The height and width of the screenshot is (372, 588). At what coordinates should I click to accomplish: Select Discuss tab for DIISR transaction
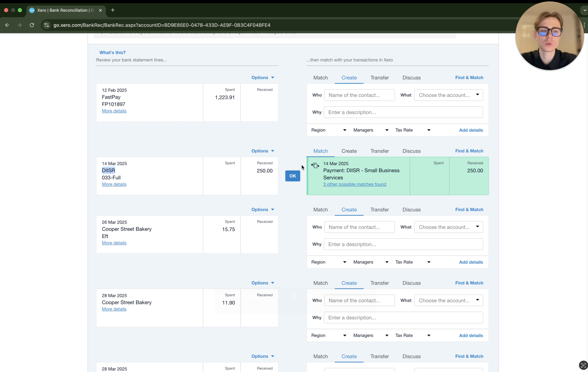point(411,151)
